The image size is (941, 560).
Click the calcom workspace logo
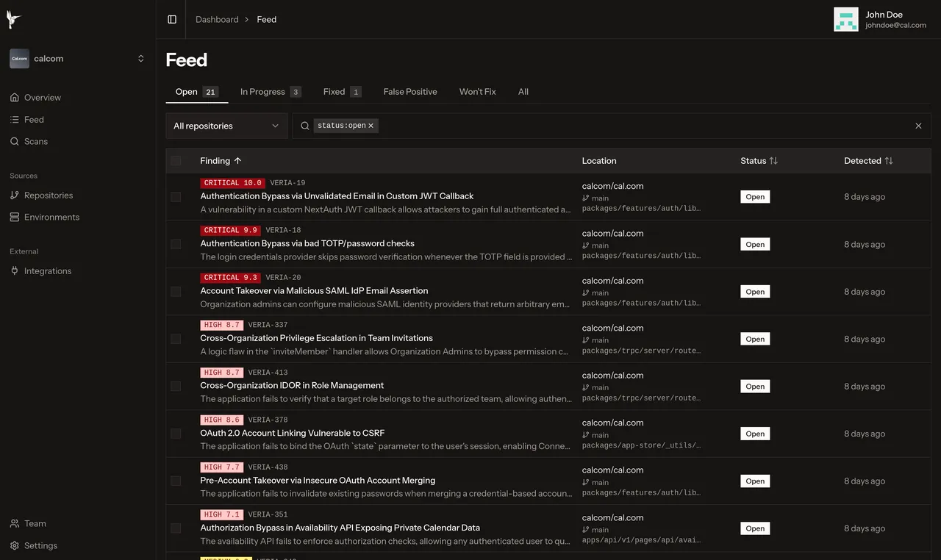pyautogui.click(x=19, y=59)
